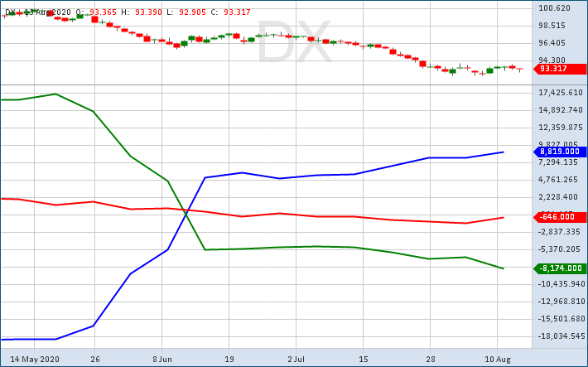Click the 8 Jun date label
This screenshot has height=367, width=588.
click(162, 360)
